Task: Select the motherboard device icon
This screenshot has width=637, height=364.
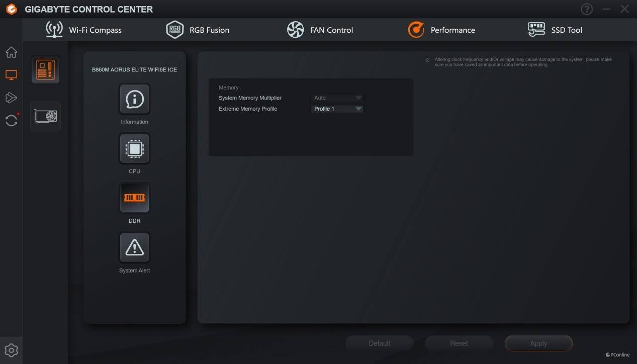Action: (45, 70)
